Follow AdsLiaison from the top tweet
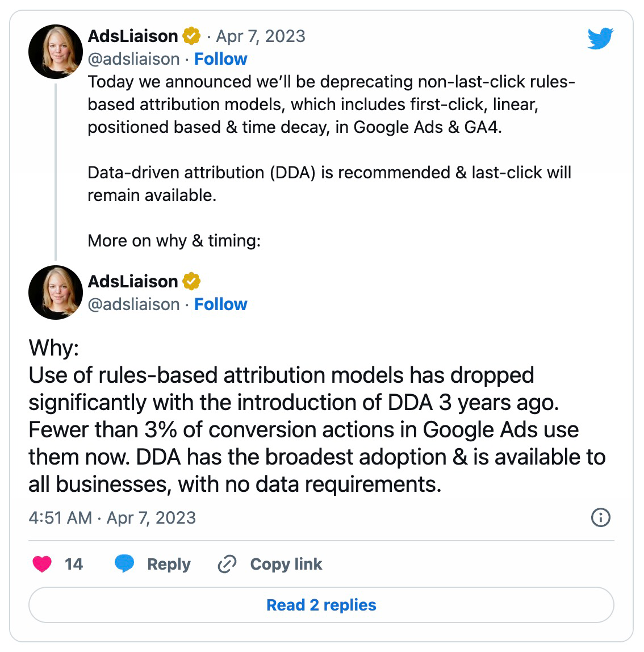The width and height of the screenshot is (644, 652). [220, 59]
